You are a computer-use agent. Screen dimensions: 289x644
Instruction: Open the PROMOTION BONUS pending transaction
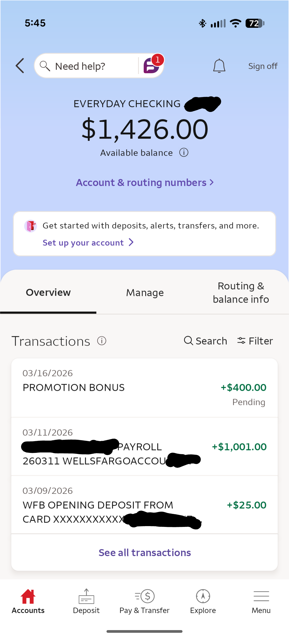tap(144, 388)
